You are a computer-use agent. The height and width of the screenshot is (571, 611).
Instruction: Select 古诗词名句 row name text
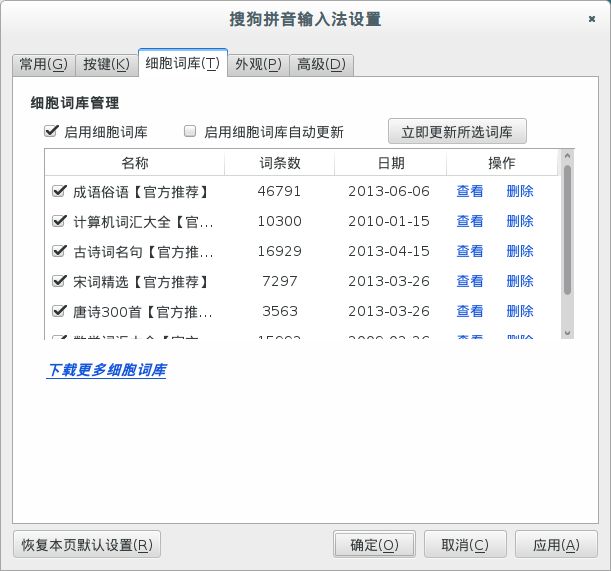143,252
